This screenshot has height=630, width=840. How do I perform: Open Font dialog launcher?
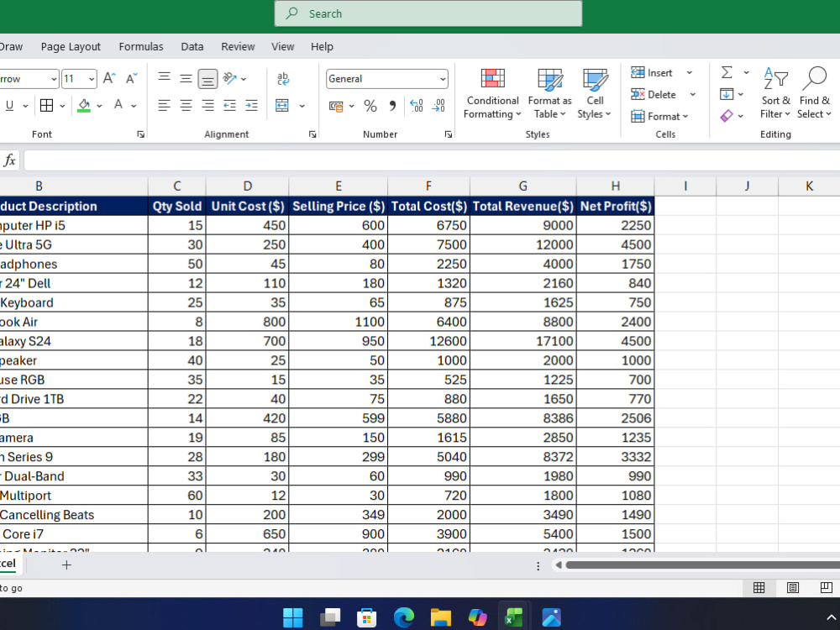(141, 134)
